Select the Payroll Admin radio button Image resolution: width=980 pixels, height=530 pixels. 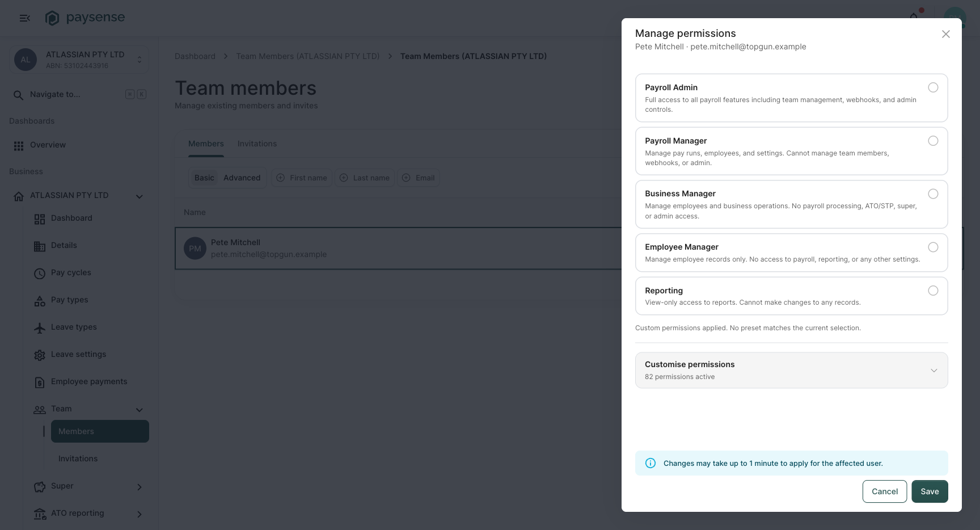933,87
